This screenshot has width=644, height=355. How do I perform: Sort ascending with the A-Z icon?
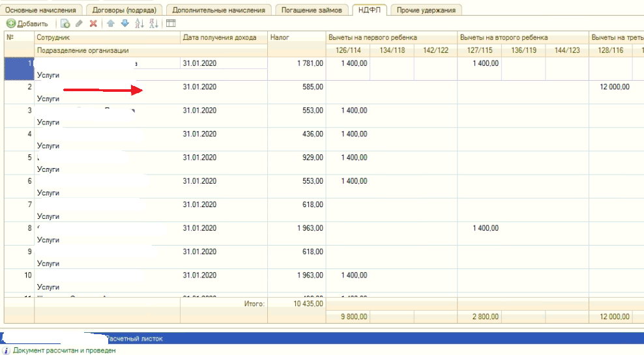tap(139, 23)
